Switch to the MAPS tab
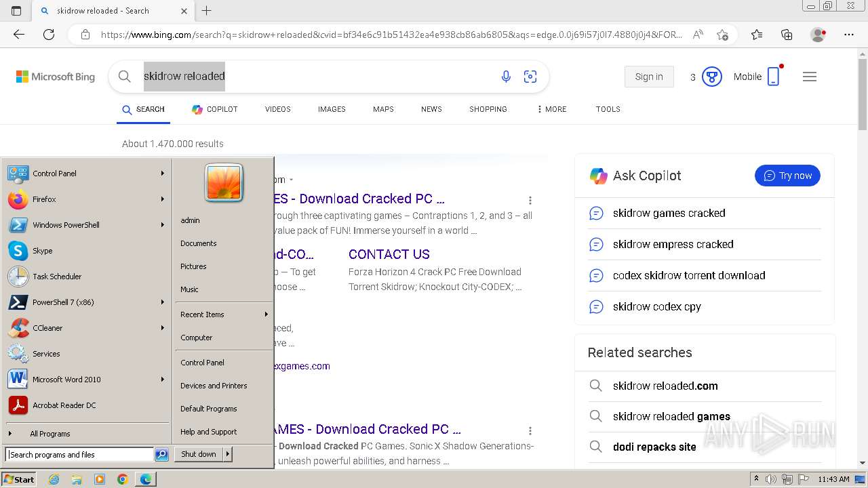The height and width of the screenshot is (488, 868). [383, 109]
